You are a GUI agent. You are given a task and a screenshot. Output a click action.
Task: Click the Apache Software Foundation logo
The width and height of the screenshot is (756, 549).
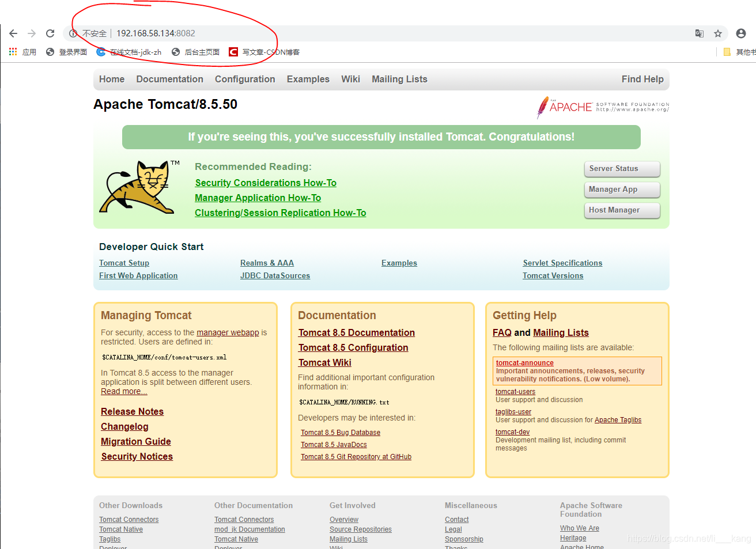coord(603,107)
